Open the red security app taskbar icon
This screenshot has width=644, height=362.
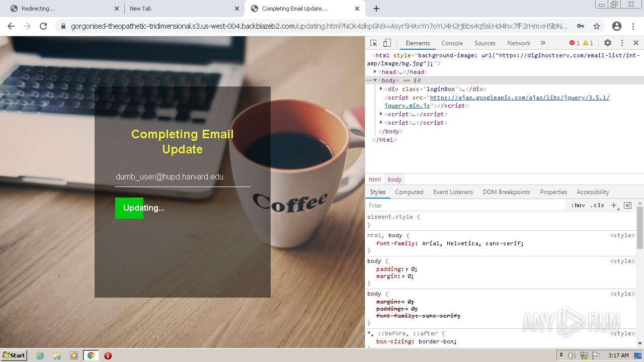pos(108,355)
